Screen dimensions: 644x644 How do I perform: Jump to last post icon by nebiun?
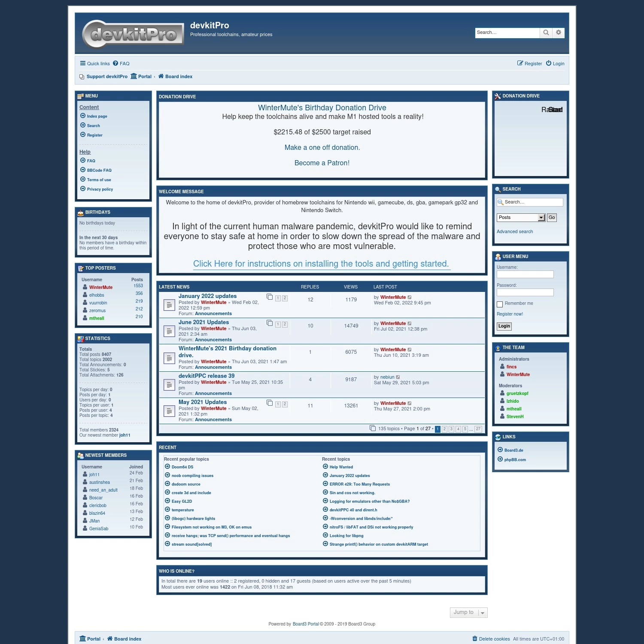398,377
